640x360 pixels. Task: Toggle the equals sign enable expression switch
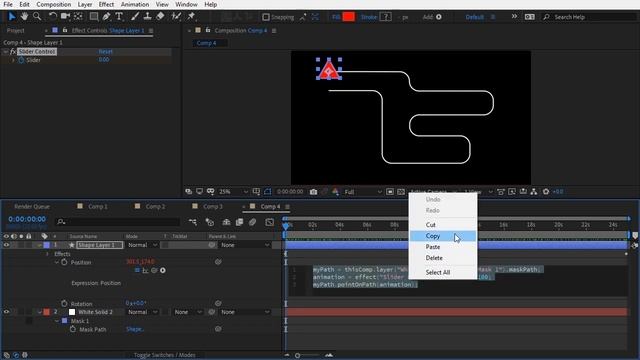click(x=137, y=270)
